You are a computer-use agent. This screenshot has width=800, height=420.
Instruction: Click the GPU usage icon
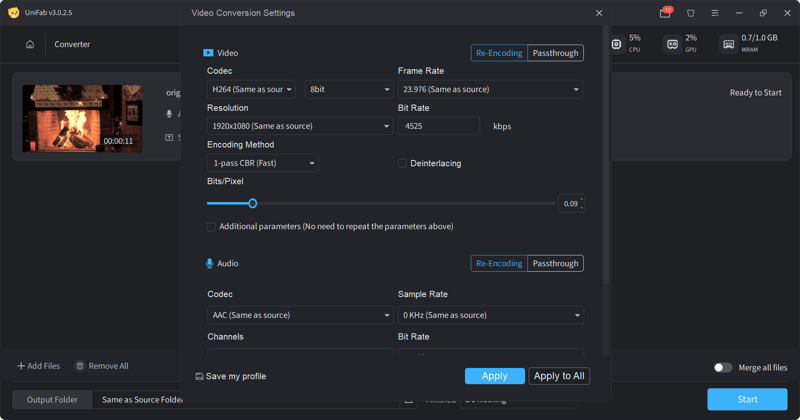[672, 44]
